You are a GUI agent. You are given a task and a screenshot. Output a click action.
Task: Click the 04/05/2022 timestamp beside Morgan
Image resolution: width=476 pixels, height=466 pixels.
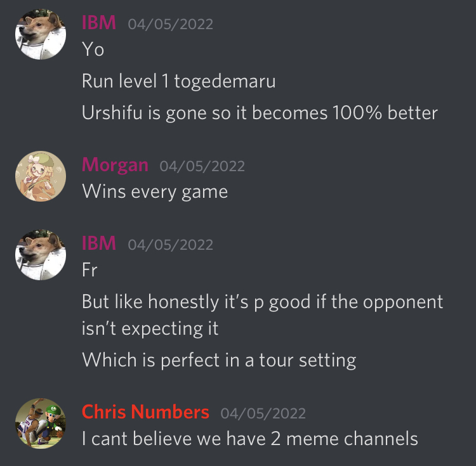202,166
